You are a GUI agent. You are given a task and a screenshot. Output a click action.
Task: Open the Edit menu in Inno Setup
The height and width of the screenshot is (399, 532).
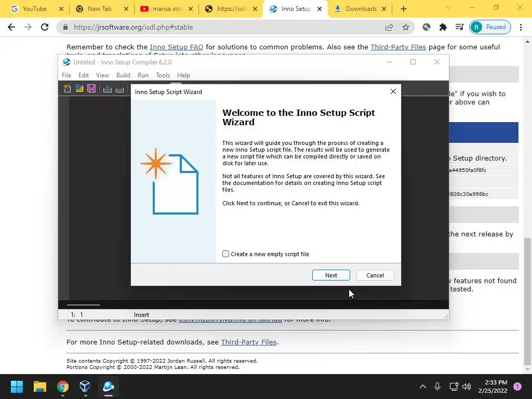coord(84,75)
